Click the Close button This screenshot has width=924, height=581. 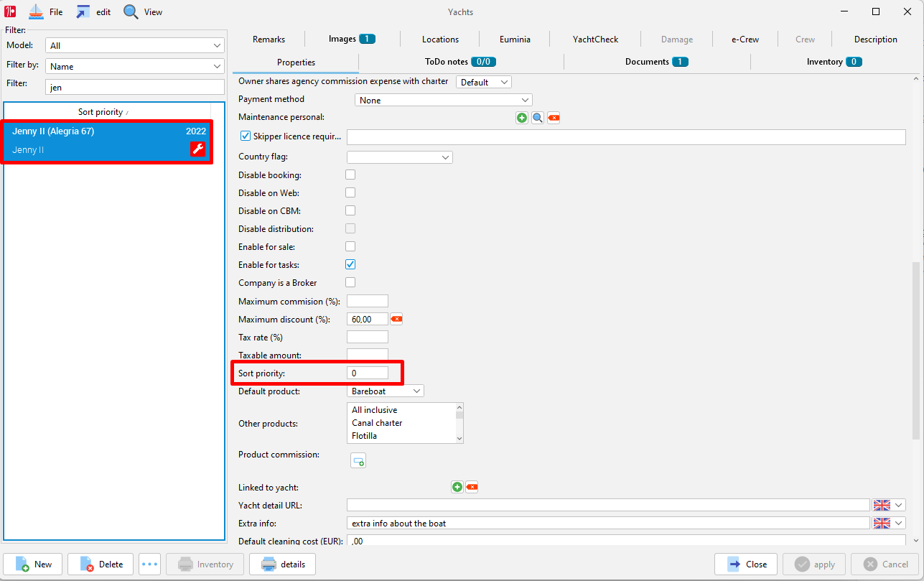pyautogui.click(x=746, y=564)
